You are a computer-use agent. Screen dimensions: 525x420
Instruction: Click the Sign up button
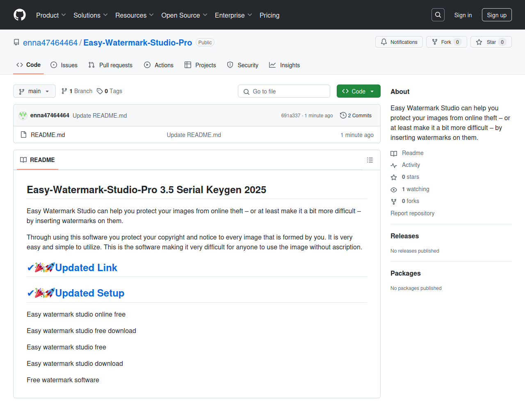point(497,15)
